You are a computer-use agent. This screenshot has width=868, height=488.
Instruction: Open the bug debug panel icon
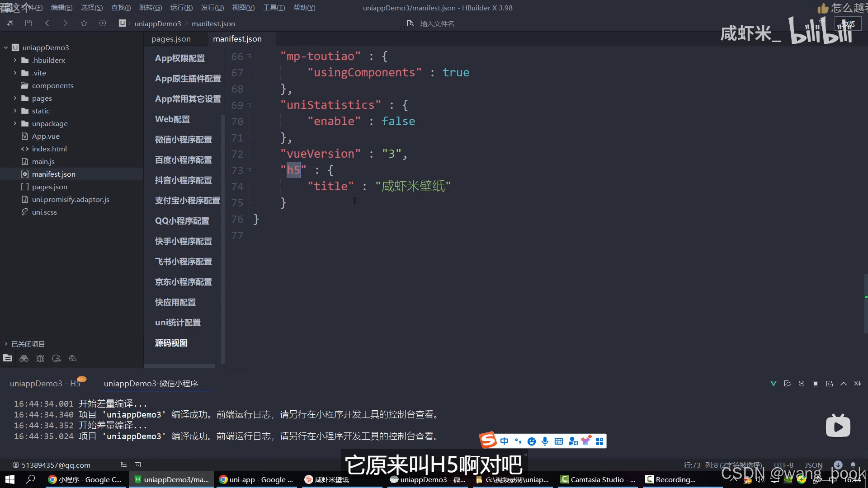tap(40, 358)
